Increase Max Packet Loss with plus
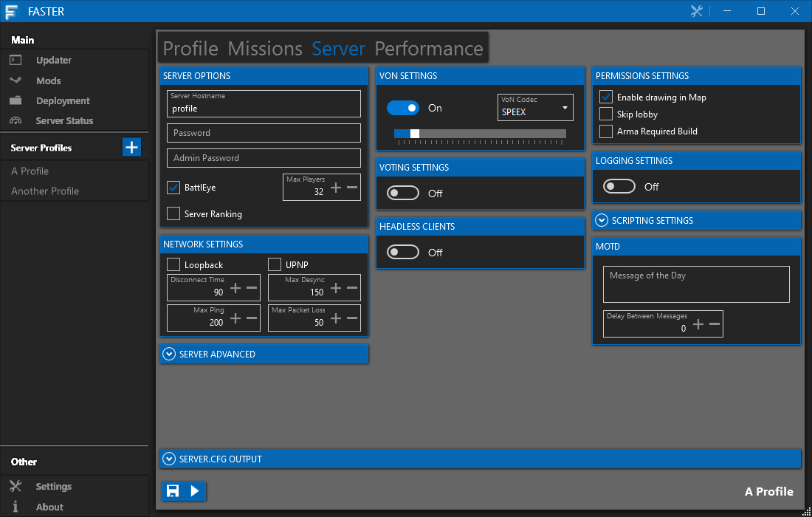812x517 pixels. pyautogui.click(x=336, y=318)
